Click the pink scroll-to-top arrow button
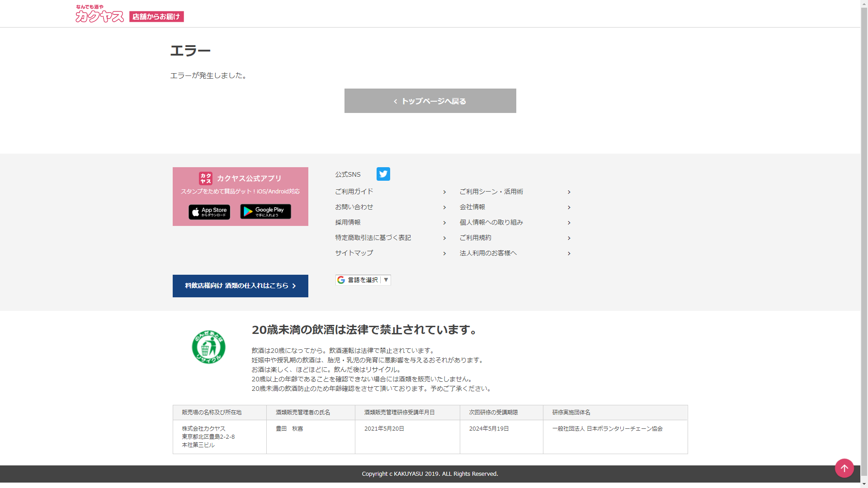The height and width of the screenshot is (488, 868). 844,468
